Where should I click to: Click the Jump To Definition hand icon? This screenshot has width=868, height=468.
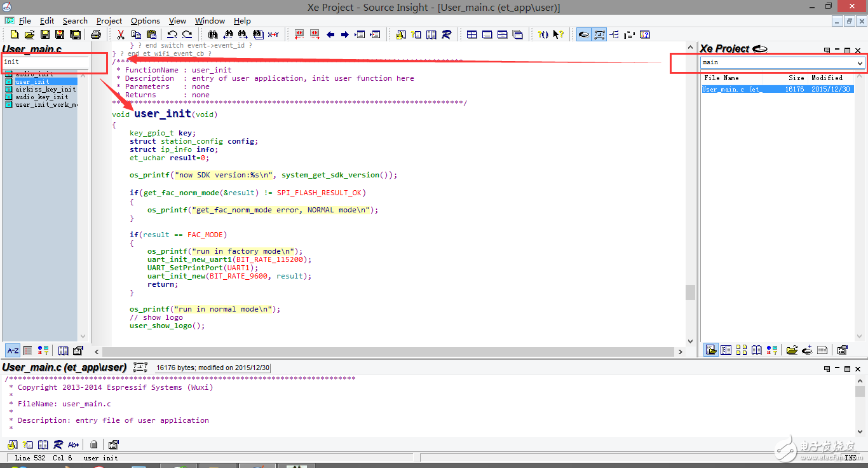pos(400,34)
